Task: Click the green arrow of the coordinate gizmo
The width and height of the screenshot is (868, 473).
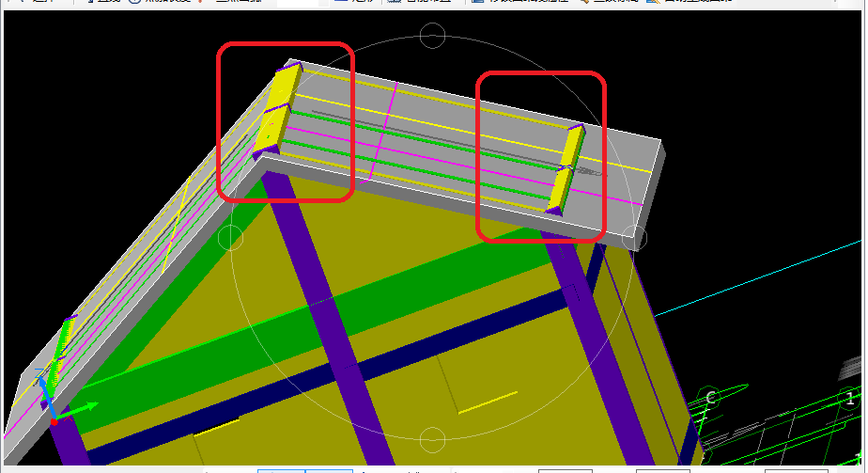Action: point(77,412)
